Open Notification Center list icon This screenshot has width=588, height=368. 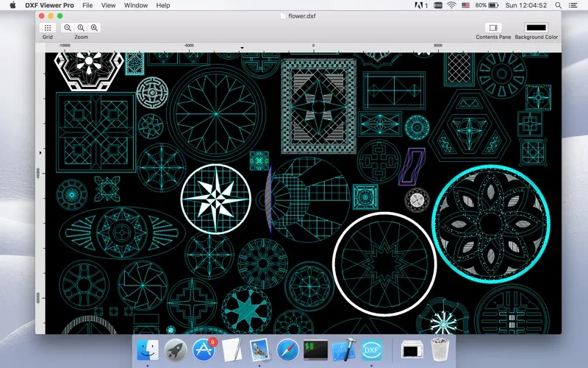click(x=573, y=5)
